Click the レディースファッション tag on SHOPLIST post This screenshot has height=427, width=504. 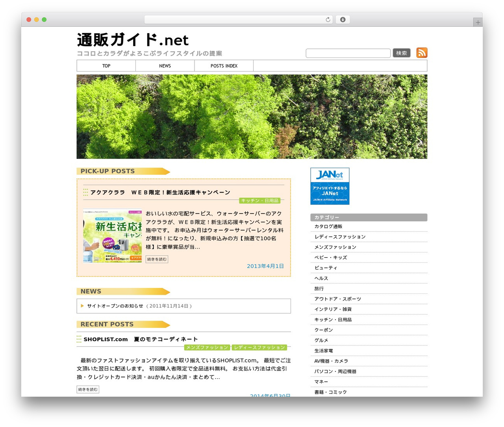click(x=259, y=347)
